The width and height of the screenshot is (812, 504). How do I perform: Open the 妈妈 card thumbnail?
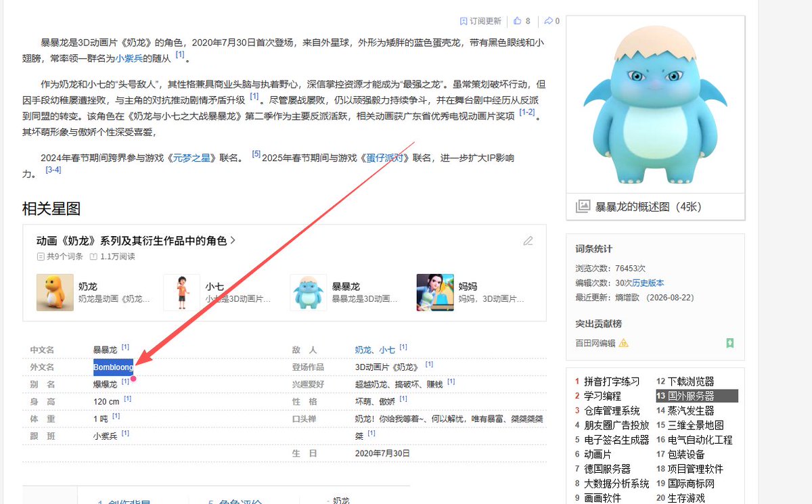(x=435, y=292)
